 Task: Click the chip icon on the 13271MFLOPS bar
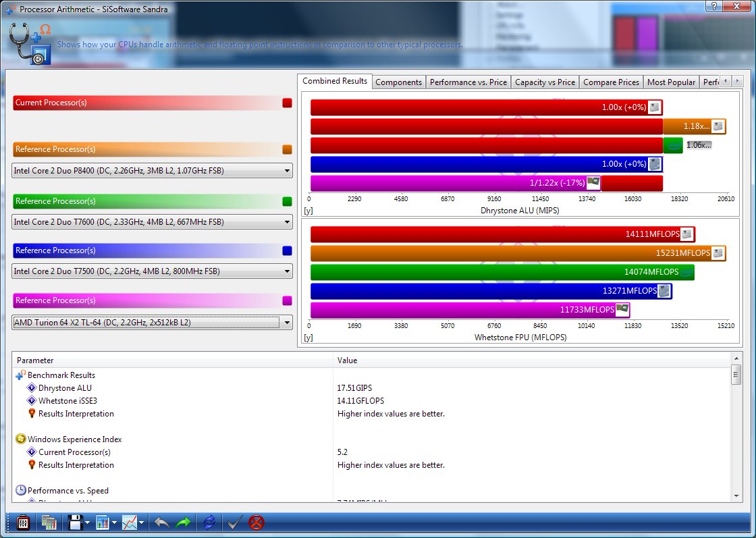(x=664, y=291)
